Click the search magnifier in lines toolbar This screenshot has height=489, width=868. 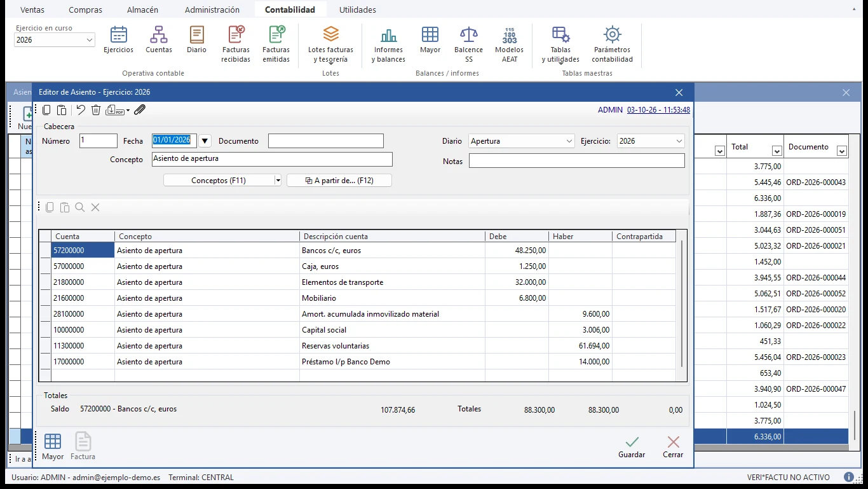pyautogui.click(x=80, y=207)
